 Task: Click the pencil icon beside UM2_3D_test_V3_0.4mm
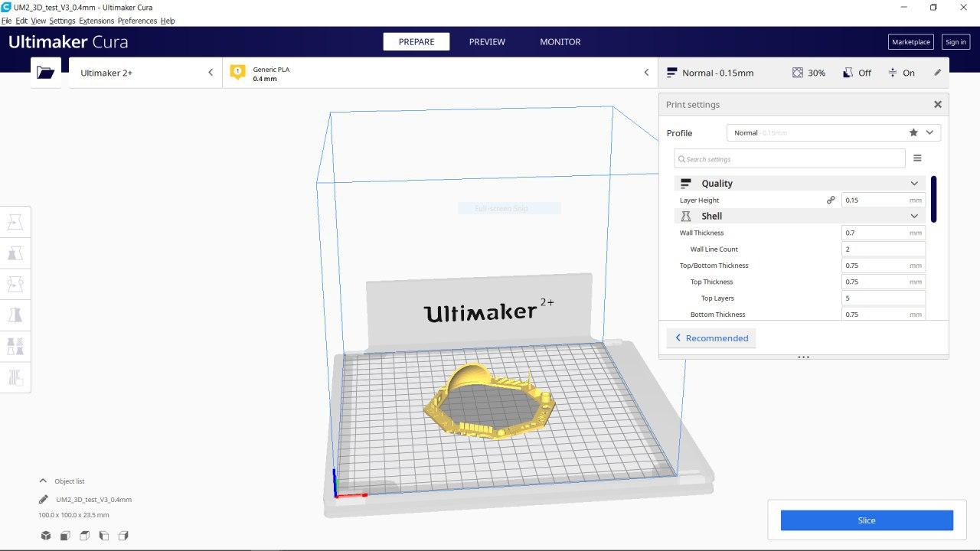[x=44, y=500]
